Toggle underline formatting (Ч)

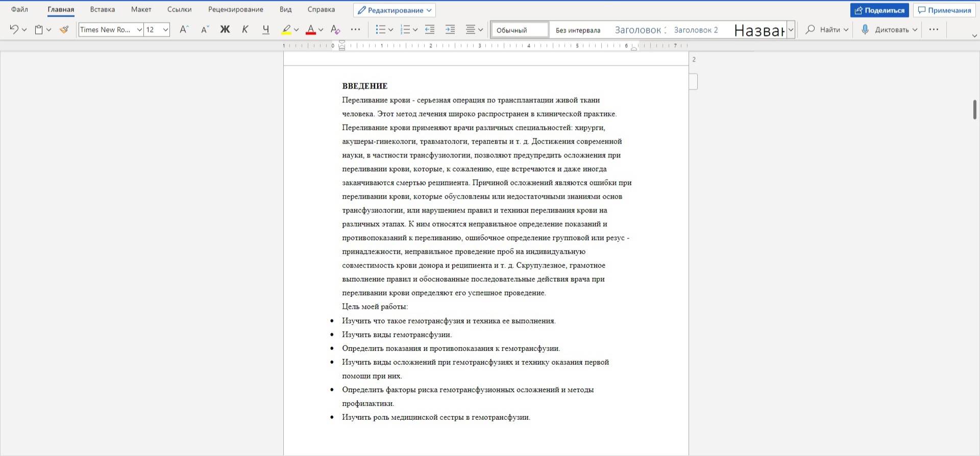tap(265, 30)
